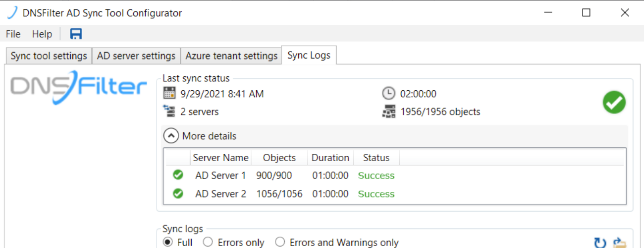Select the Errors only radio button
Screen dimensions: 644x248
pyautogui.click(x=208, y=242)
